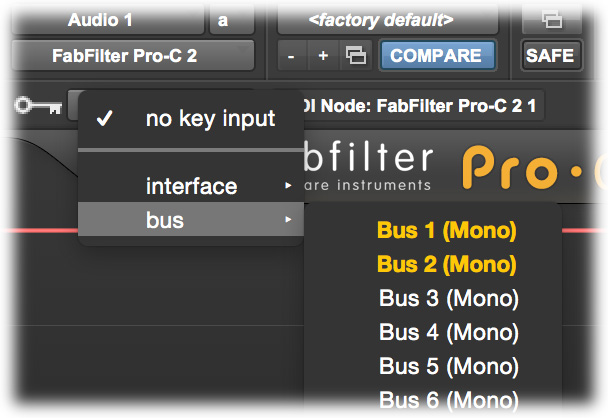Toggle the SAFE automation button
Image resolution: width=608 pixels, height=418 pixels.
coord(551,55)
